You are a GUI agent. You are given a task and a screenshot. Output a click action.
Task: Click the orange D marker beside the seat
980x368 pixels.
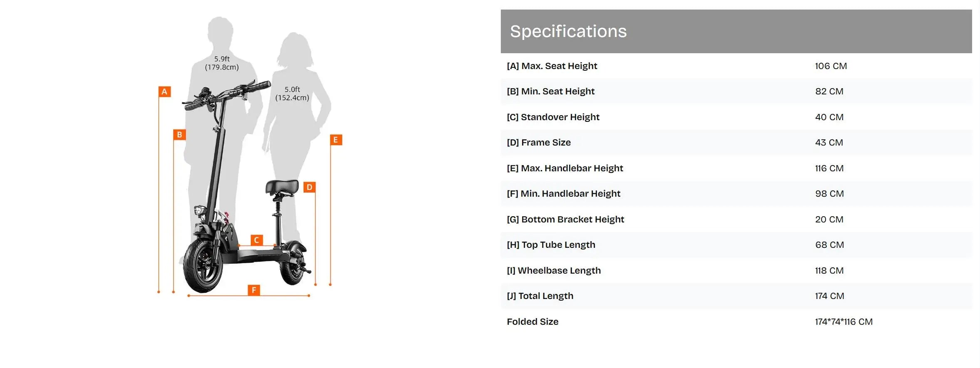[309, 187]
